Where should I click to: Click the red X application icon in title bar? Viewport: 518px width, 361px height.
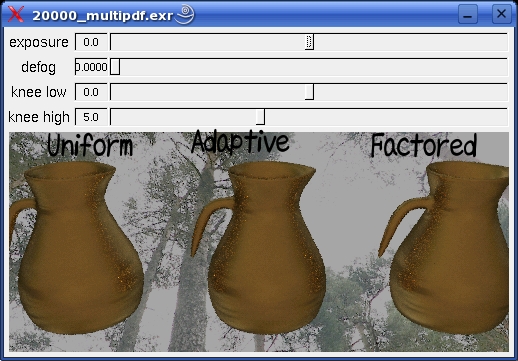click(x=16, y=15)
